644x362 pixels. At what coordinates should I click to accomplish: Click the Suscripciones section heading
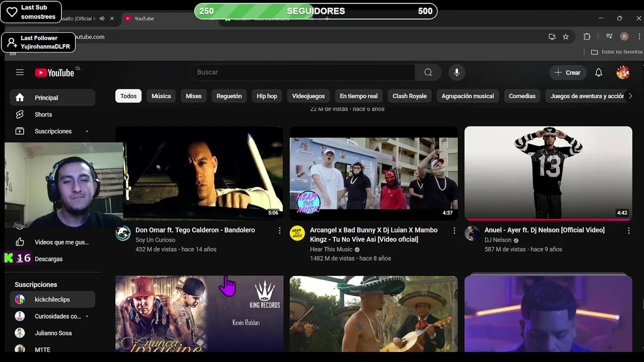(x=36, y=285)
